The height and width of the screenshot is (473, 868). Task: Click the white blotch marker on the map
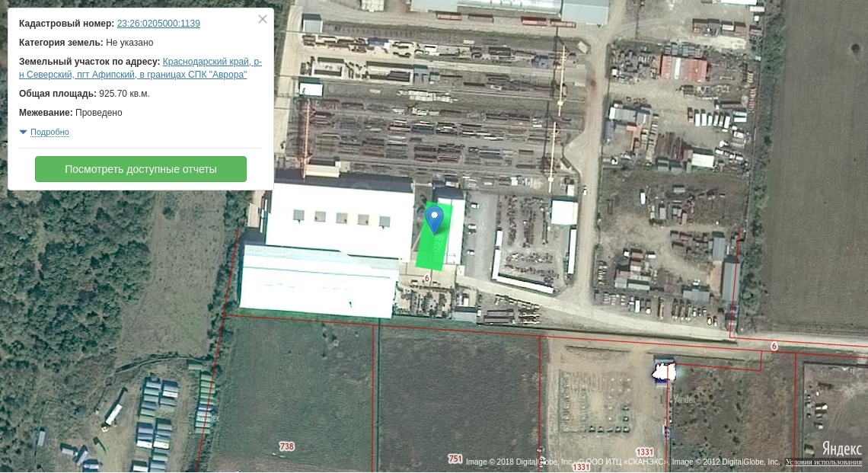664,372
